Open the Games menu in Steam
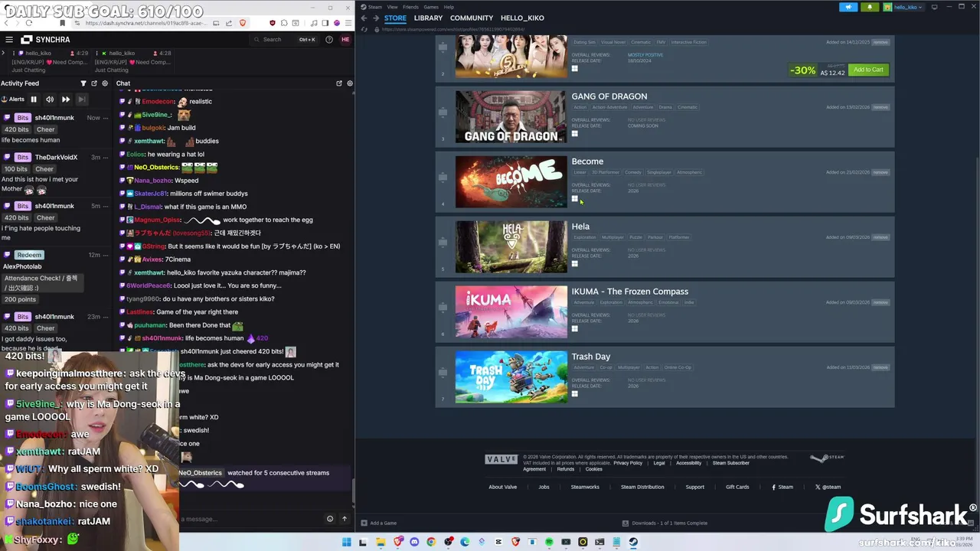 [x=432, y=7]
